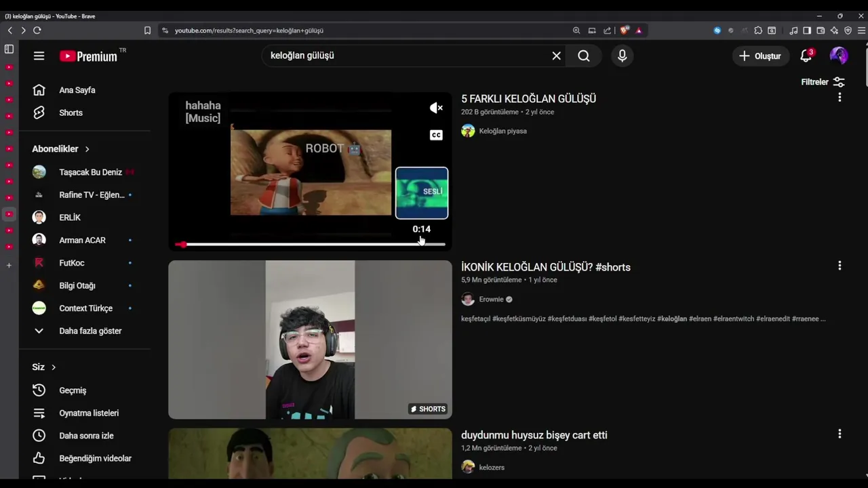868x488 pixels.
Task: Open the extensions puzzle icon
Action: click(758, 30)
